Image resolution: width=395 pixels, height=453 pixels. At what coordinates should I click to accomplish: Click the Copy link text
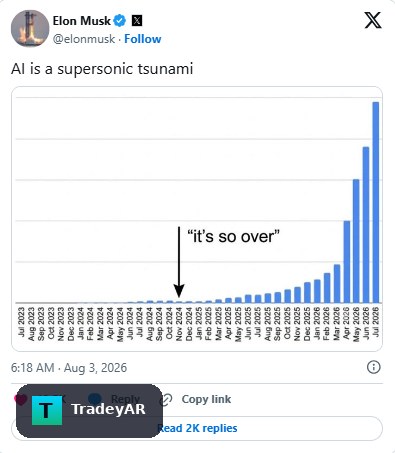click(x=206, y=399)
